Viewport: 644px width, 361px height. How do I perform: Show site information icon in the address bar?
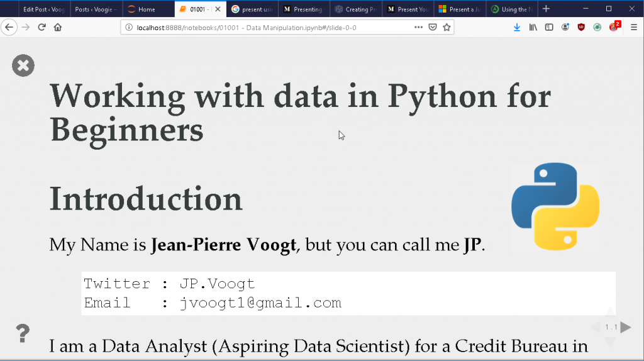click(129, 28)
